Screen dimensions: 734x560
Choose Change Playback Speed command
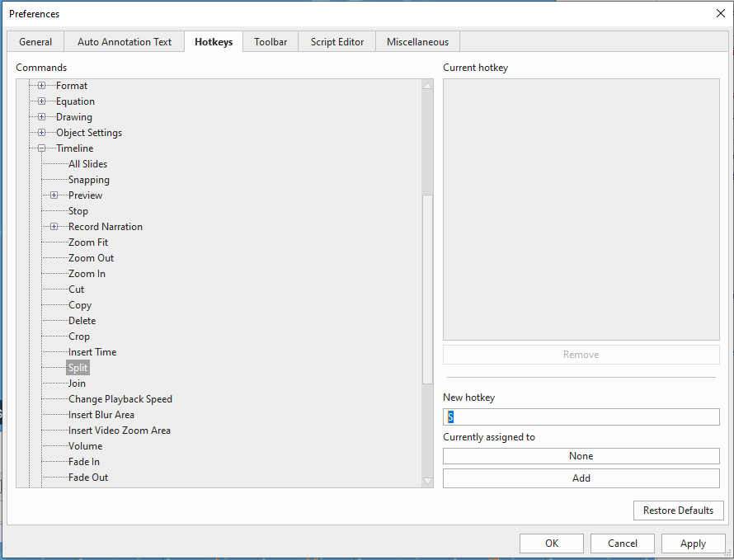tap(120, 399)
